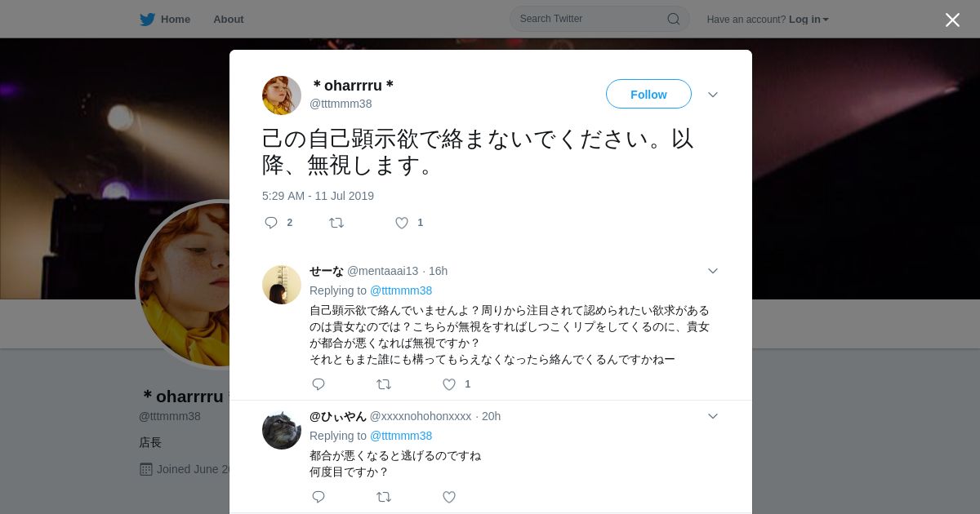Retweet the main oharrrru tweet
Viewport: 980px width, 514px height.
click(x=336, y=223)
